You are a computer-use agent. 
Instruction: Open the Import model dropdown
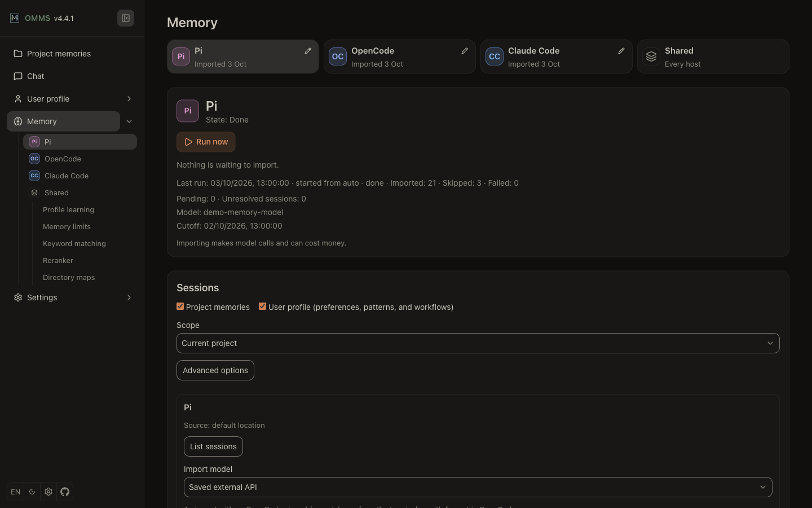coord(478,487)
